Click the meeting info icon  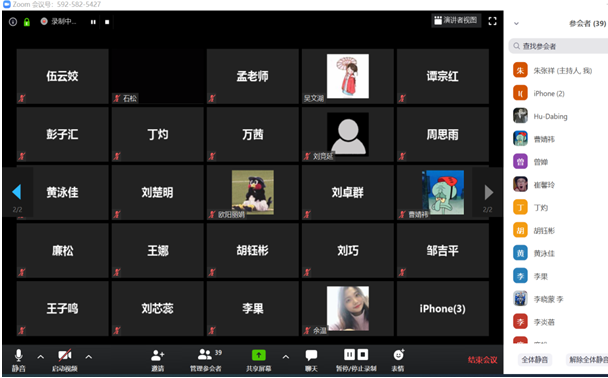[x=13, y=22]
